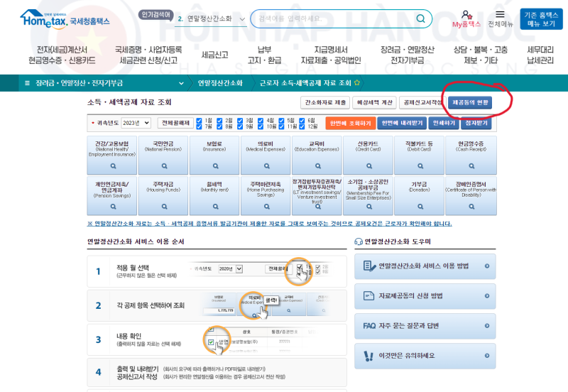
Task: Expand the popular search terms dropdown arrow
Action: (243, 19)
